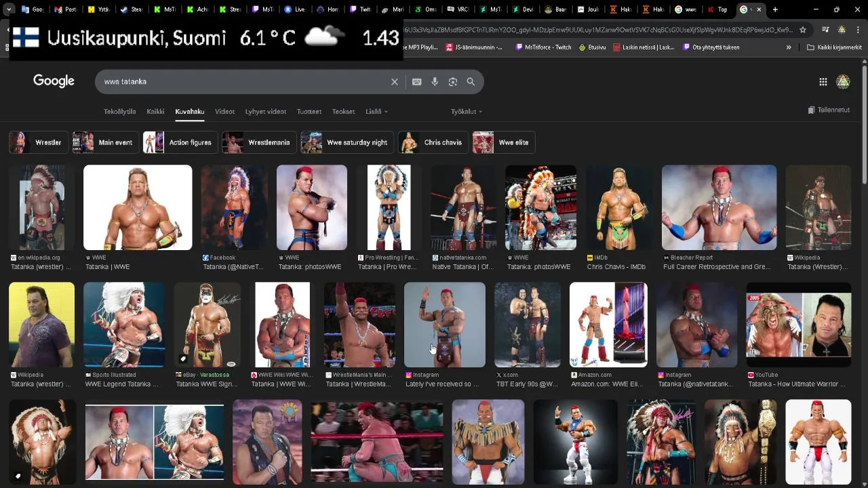Filter images by Wwe saturday night chip
The width and height of the screenshot is (868, 488).
coord(347,142)
